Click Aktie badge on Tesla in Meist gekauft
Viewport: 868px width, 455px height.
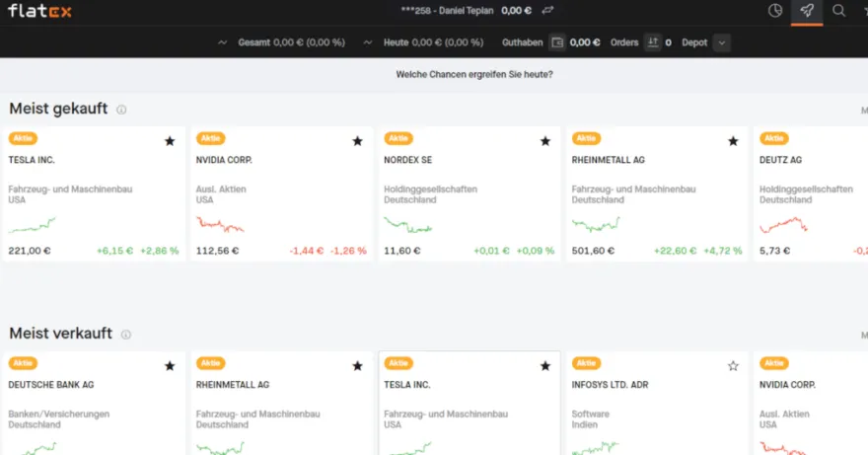coord(23,138)
